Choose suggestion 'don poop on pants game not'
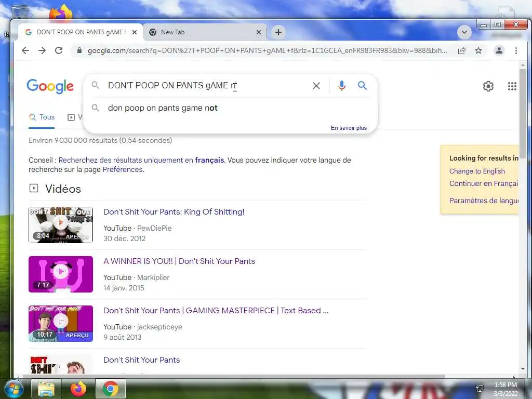 pos(230,108)
